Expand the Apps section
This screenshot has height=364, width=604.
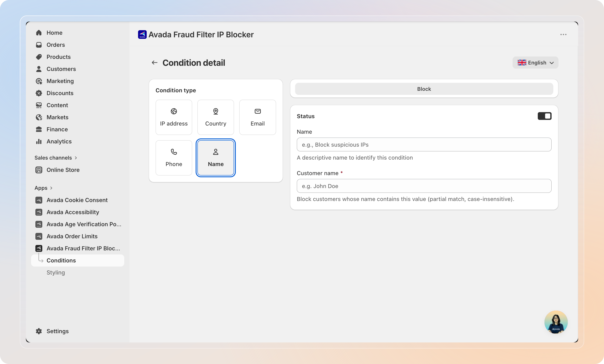44,188
